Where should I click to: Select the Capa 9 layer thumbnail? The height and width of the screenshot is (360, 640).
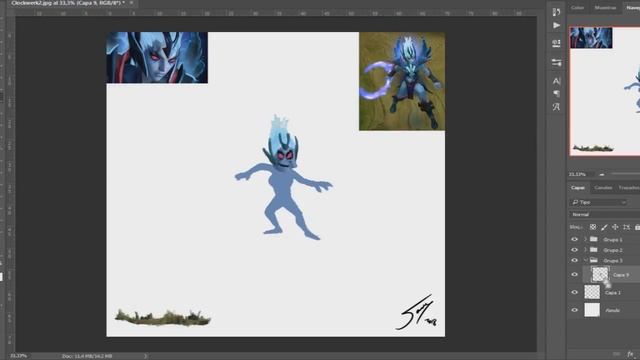pos(600,274)
